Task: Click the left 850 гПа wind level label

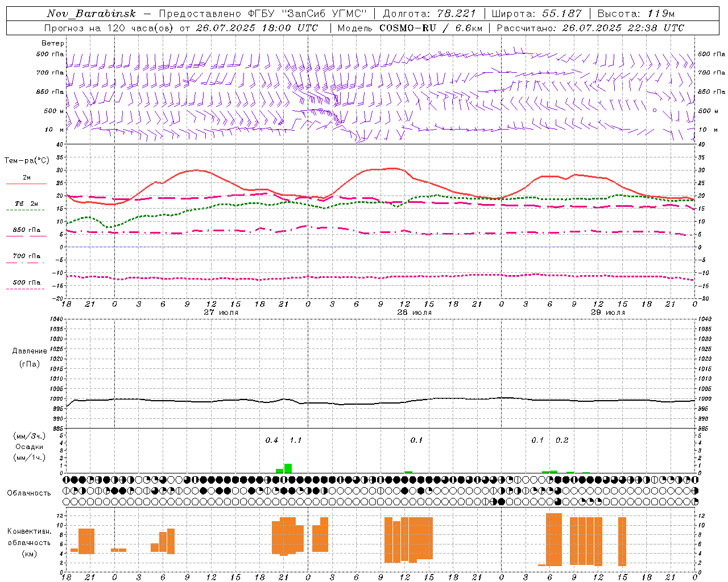Action: [x=50, y=92]
